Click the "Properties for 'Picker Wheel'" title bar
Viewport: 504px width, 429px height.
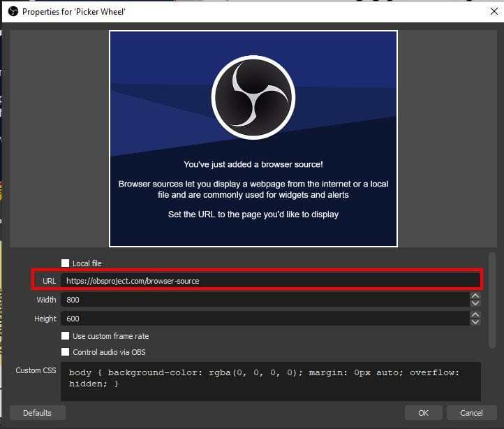pos(209,11)
